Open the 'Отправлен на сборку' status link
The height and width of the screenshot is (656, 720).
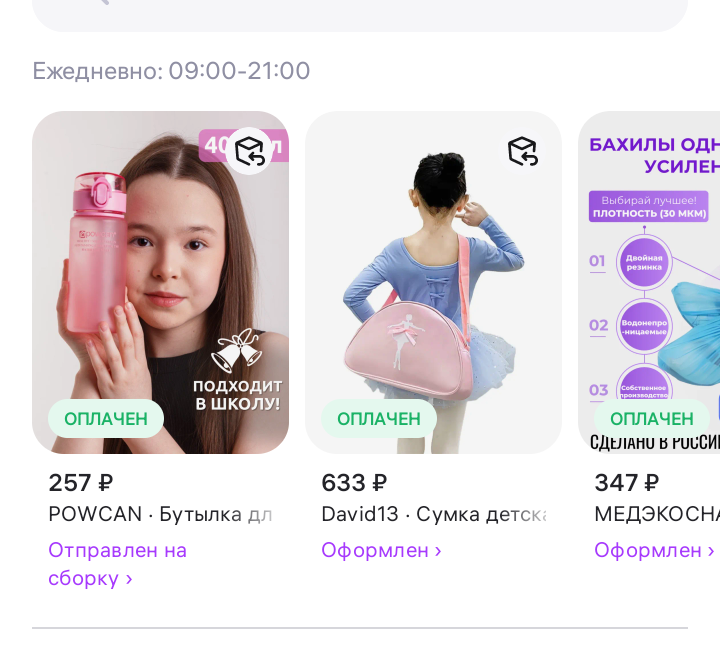tap(118, 564)
